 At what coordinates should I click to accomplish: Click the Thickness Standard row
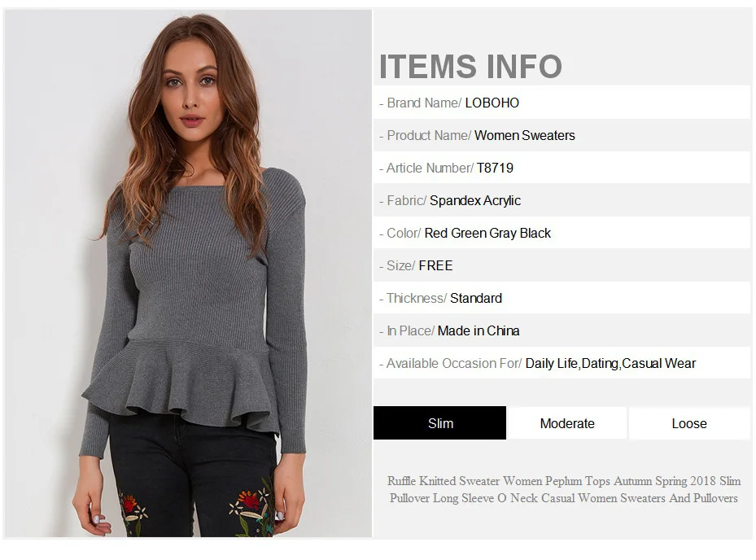[562, 298]
